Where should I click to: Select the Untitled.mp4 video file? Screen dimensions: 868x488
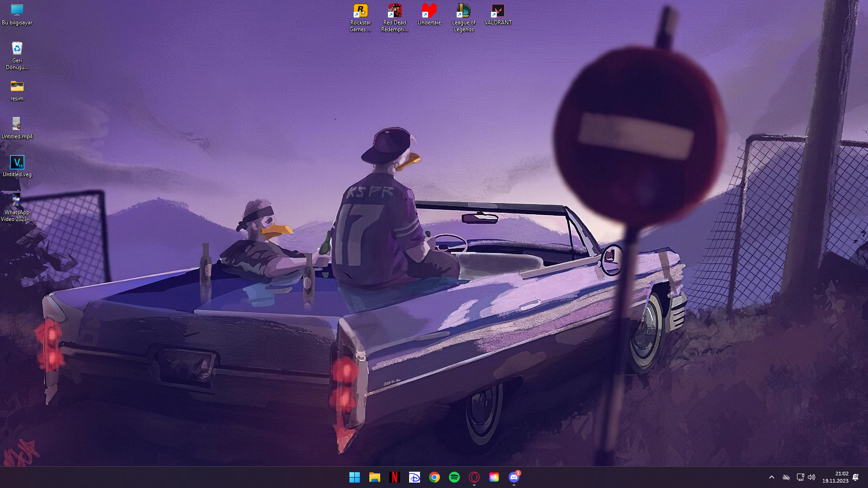click(x=17, y=128)
